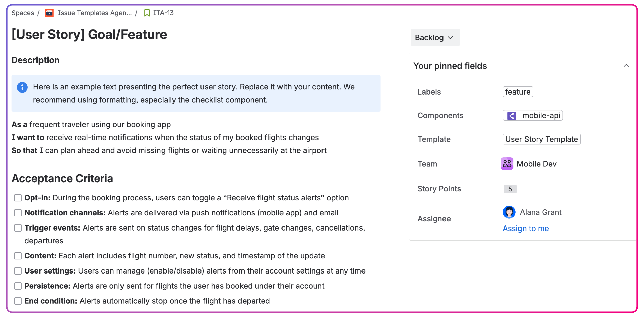This screenshot has width=644, height=319.
Task: Check the End condition checkbox
Action: pos(18,301)
